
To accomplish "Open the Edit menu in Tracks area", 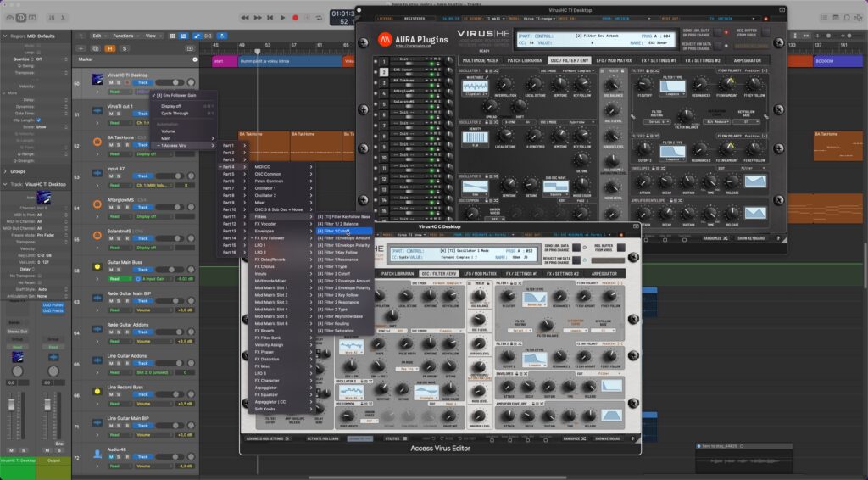I will (x=98, y=36).
